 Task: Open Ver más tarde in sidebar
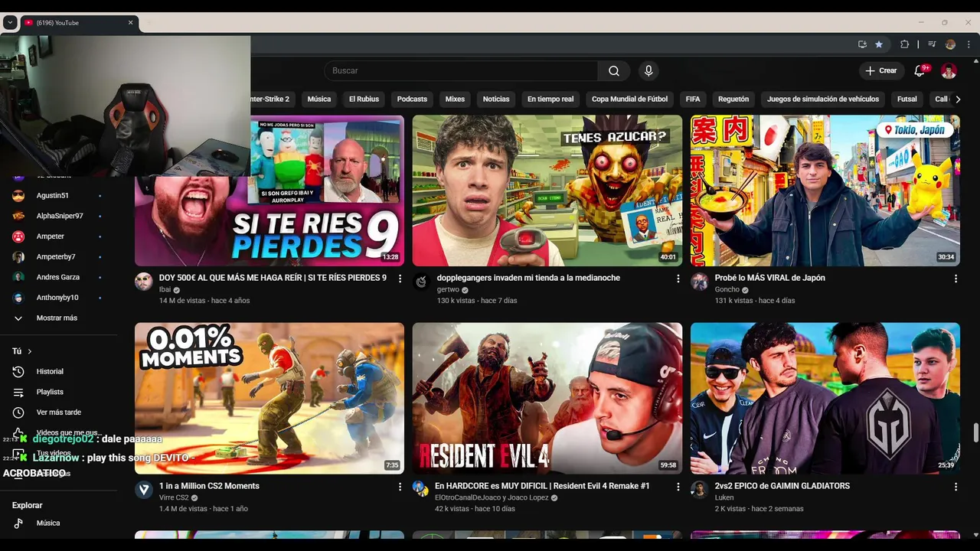(x=58, y=412)
